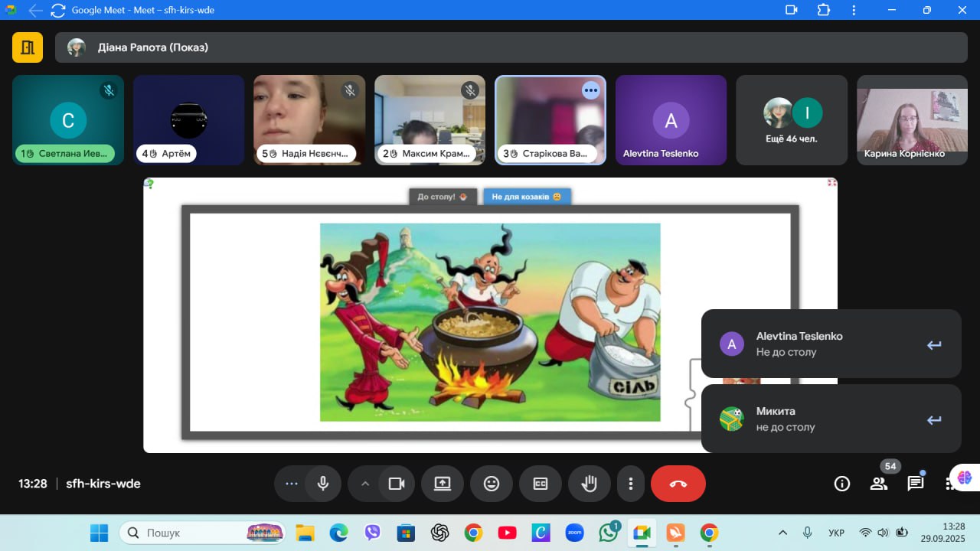Select the "До столу!" tab

pyautogui.click(x=443, y=197)
